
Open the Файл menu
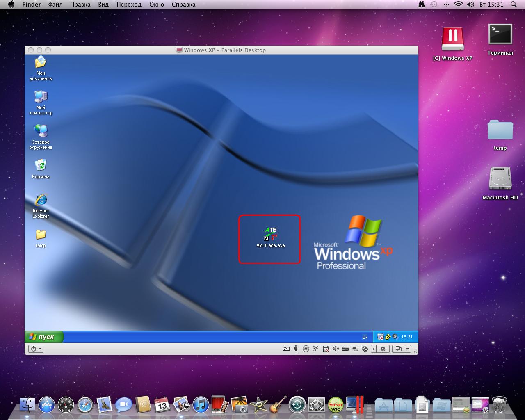click(x=55, y=5)
